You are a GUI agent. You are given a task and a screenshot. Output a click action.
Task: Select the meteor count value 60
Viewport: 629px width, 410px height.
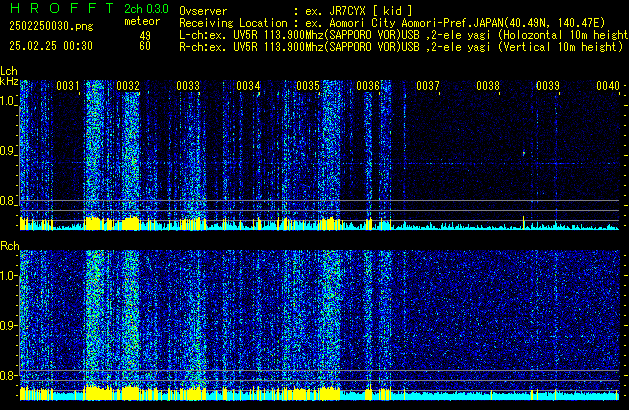pos(145,46)
